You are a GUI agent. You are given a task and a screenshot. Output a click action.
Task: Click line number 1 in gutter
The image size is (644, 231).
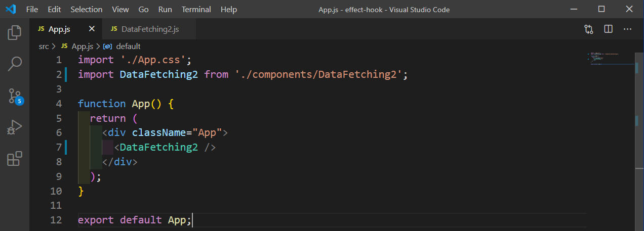[59, 60]
